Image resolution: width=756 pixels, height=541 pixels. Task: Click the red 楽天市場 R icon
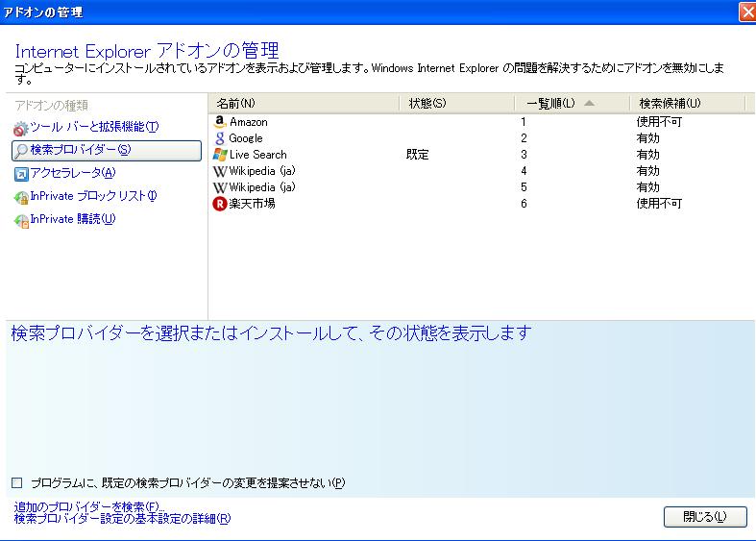pos(219,204)
